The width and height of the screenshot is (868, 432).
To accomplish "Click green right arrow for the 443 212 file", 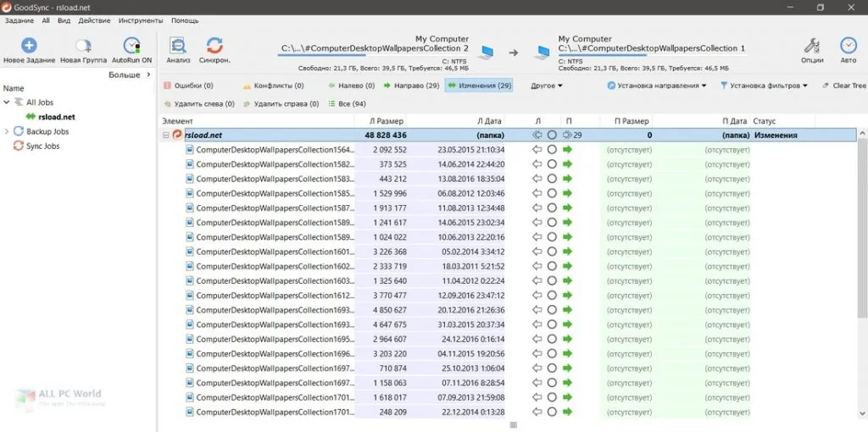I will click(567, 179).
